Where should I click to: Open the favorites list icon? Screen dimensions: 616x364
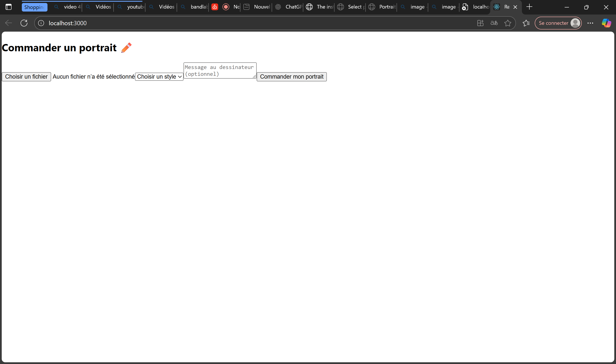(526, 23)
